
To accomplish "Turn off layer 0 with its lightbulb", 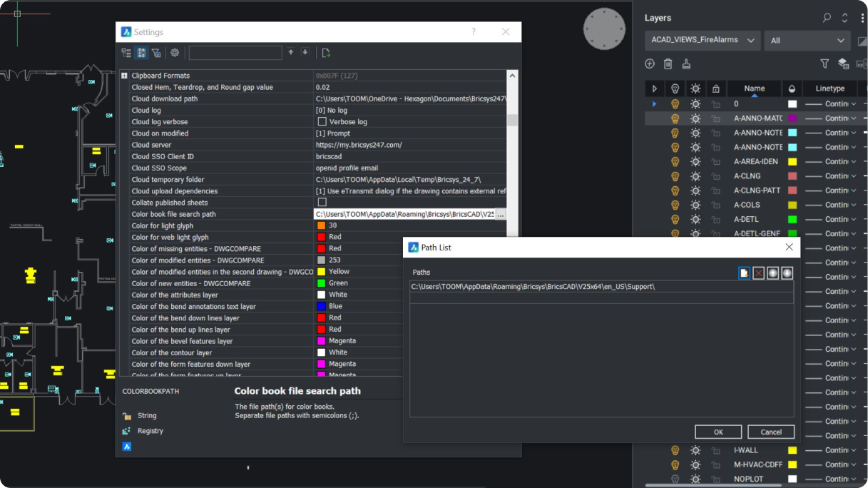I will [x=675, y=104].
